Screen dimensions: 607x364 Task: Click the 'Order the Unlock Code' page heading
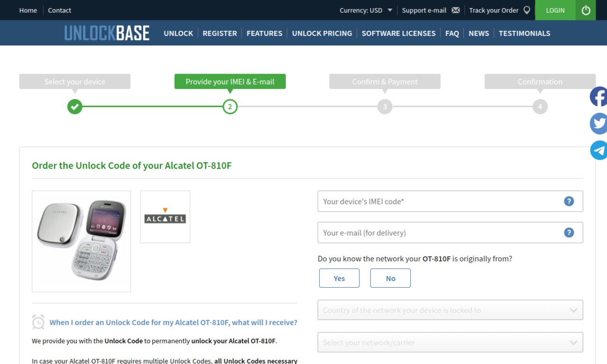(132, 166)
